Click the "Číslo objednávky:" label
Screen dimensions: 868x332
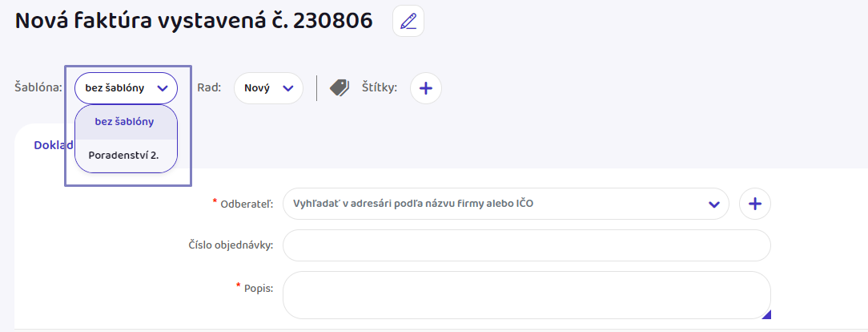[231, 245]
